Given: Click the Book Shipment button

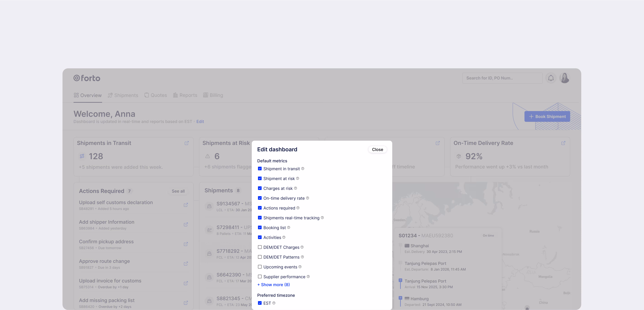Looking at the screenshot, I should (547, 116).
